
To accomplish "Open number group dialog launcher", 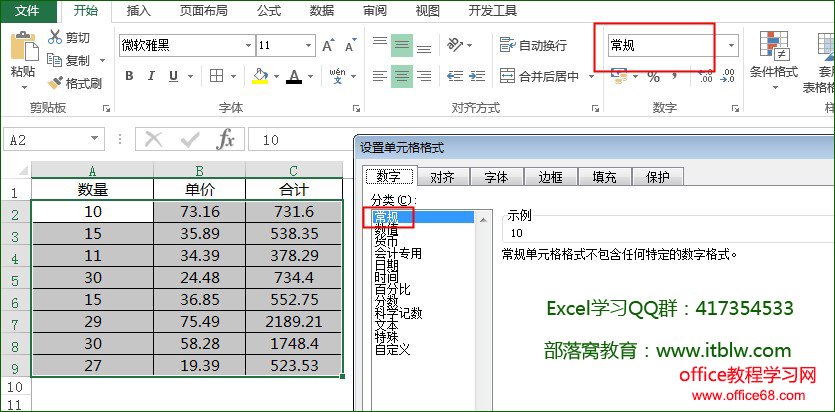I will 734,108.
